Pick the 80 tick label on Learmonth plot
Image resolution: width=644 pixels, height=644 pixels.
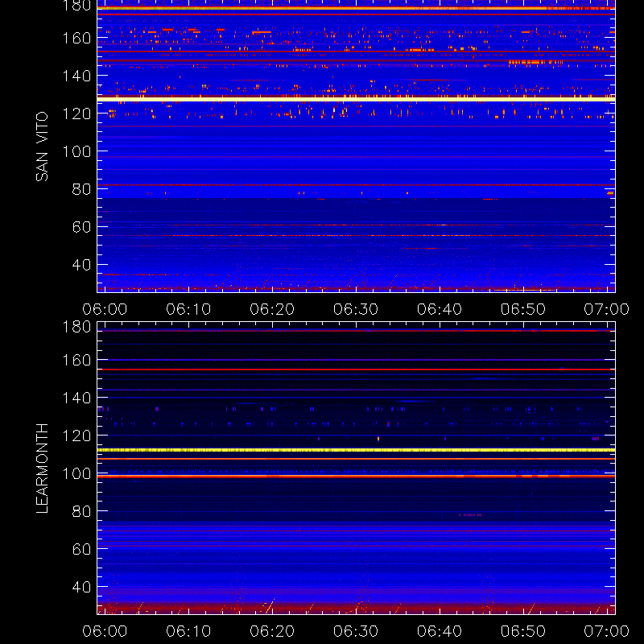pyautogui.click(x=81, y=511)
